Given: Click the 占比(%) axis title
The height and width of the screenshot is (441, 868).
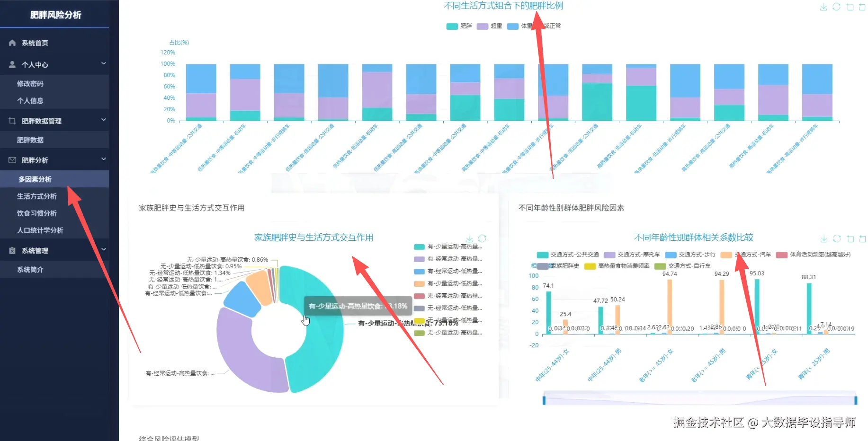Looking at the screenshot, I should pos(179,43).
